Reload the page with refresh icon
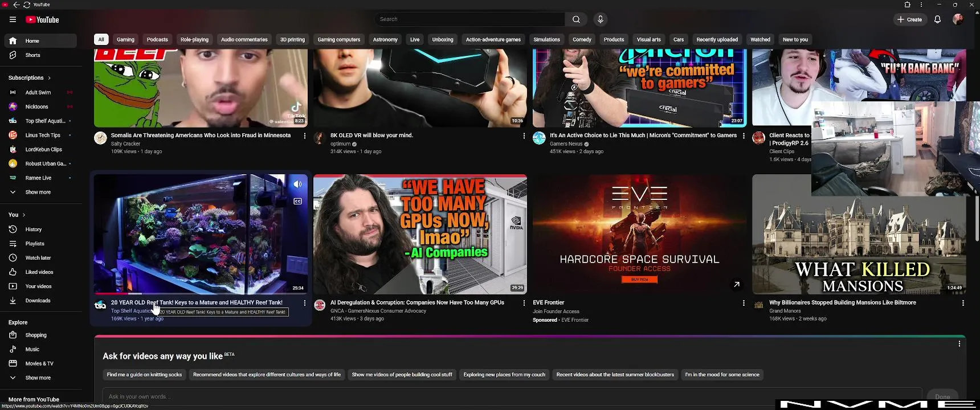The height and width of the screenshot is (410, 980). click(26, 5)
